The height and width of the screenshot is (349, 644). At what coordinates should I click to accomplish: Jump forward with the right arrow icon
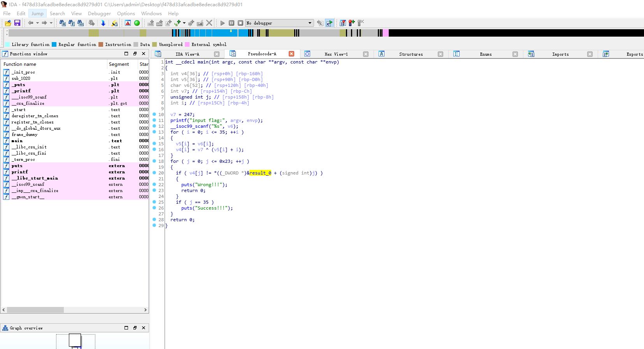[x=44, y=23]
